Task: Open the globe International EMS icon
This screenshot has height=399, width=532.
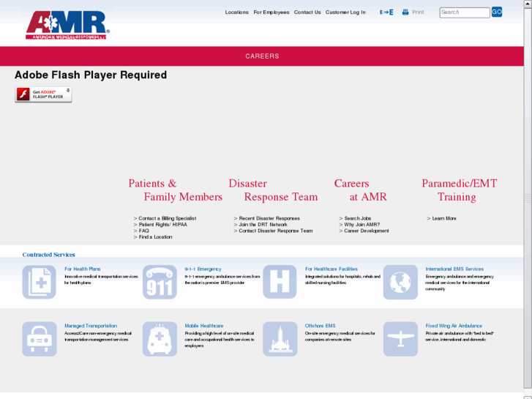Action: (400, 282)
